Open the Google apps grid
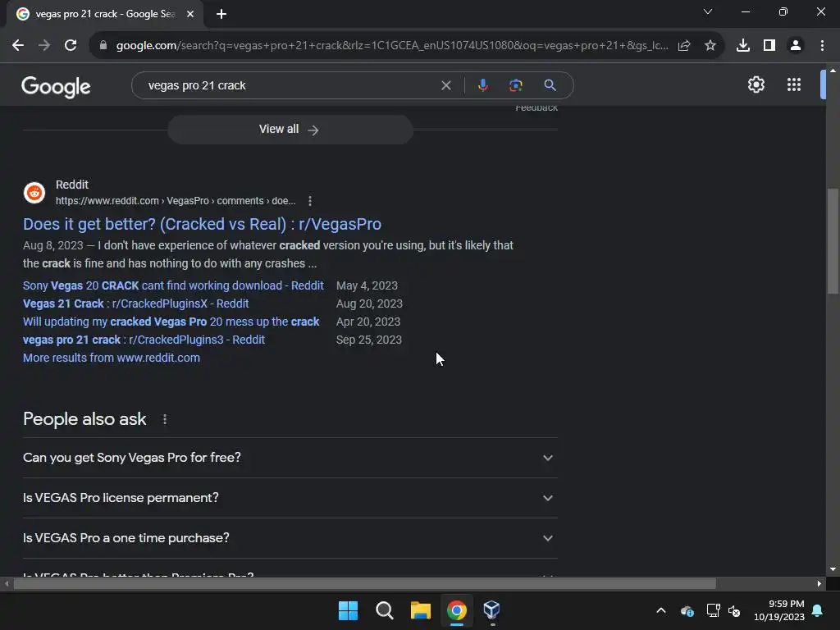 pyautogui.click(x=794, y=84)
